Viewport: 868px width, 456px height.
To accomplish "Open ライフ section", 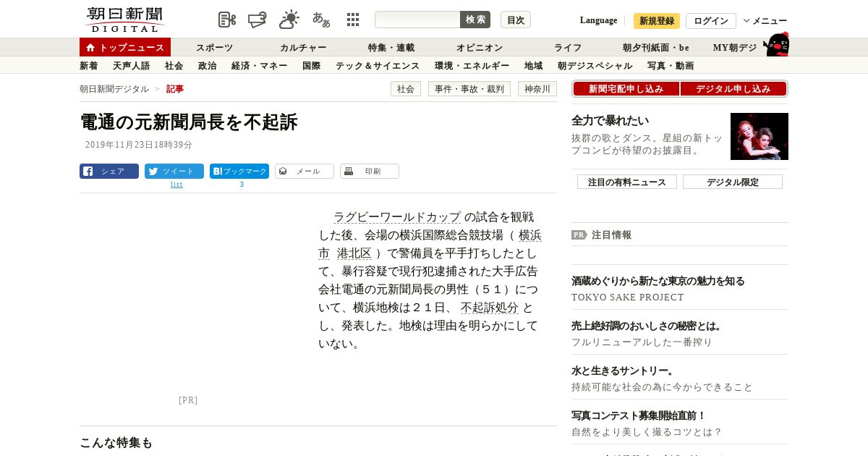I will 568,48.
